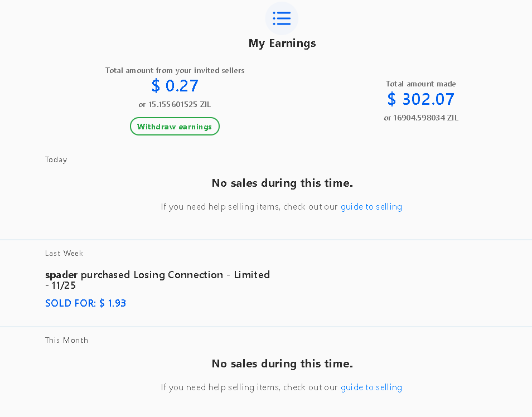The image size is (532, 417).
Task: Click the Today section label
Action: pyautogui.click(x=56, y=159)
